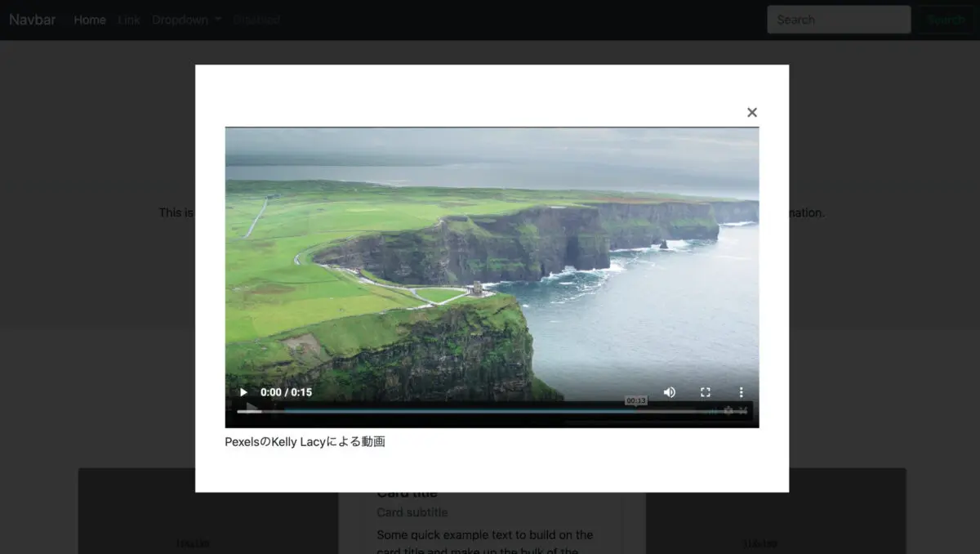980x554 pixels.
Task: Close the video modal with the X
Action: (752, 112)
